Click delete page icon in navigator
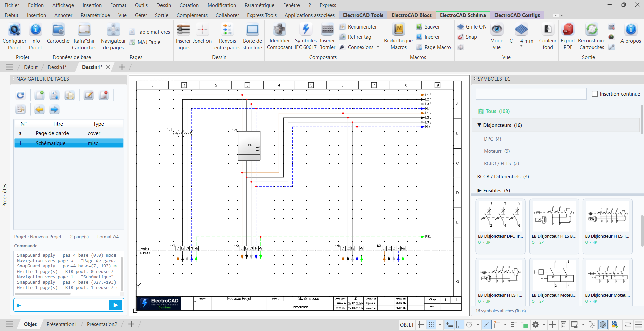Image resolution: width=644 pixels, height=331 pixels. (x=104, y=95)
